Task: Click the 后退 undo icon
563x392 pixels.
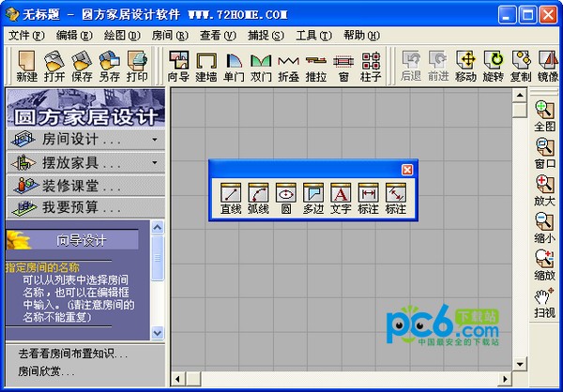Action: [x=411, y=66]
